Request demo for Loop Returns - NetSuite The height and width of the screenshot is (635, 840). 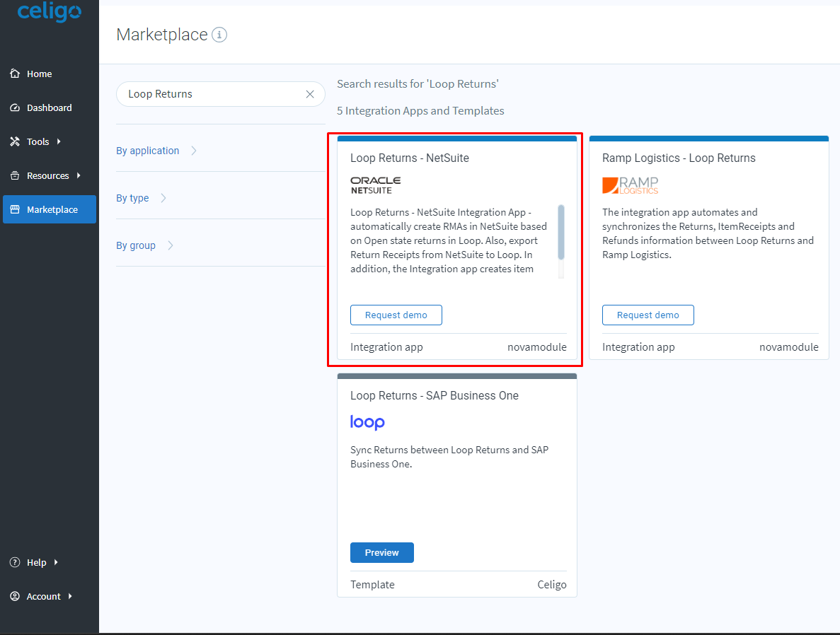pyautogui.click(x=396, y=315)
